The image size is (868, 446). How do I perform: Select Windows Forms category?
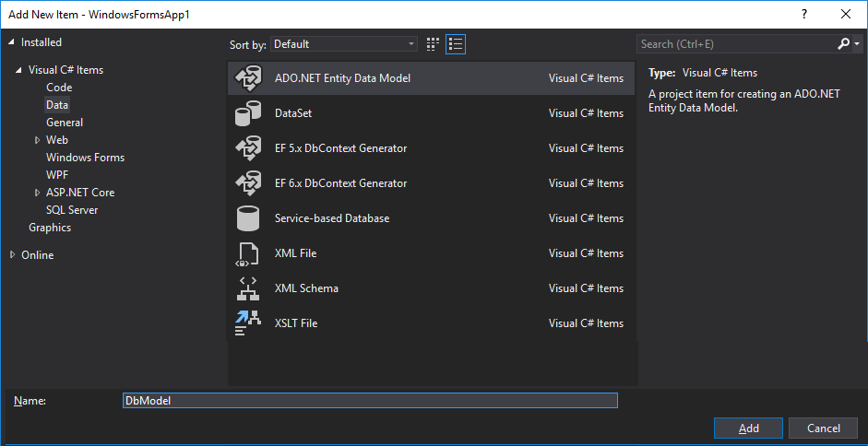click(85, 158)
